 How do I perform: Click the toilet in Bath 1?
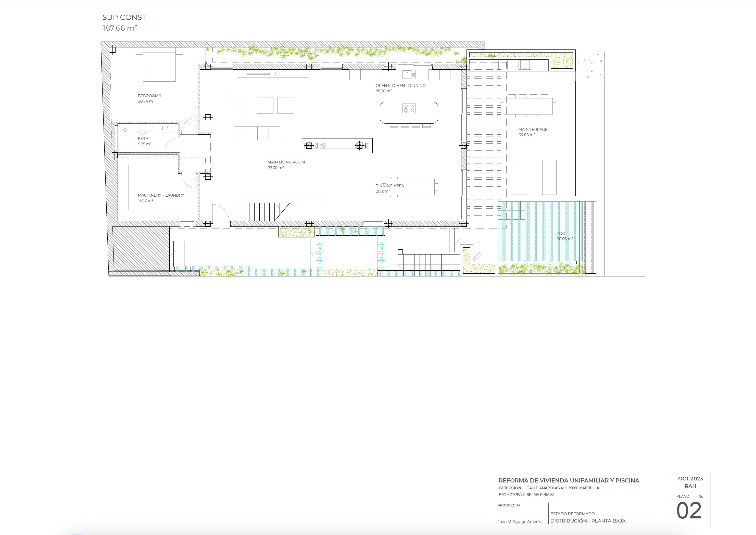(x=142, y=129)
